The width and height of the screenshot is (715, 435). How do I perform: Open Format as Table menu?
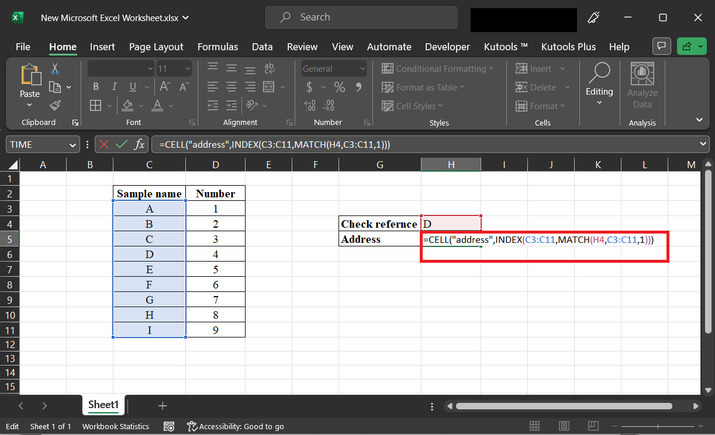(423, 87)
